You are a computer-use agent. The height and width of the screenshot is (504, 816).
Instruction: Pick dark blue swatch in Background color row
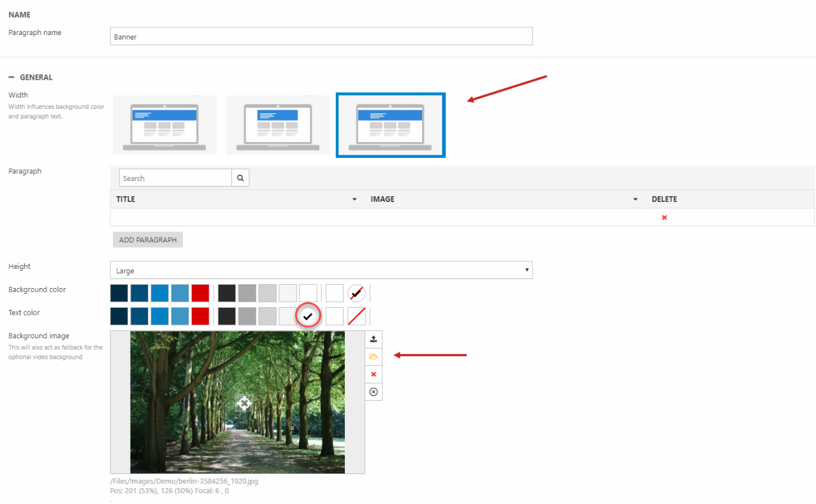[x=140, y=293]
